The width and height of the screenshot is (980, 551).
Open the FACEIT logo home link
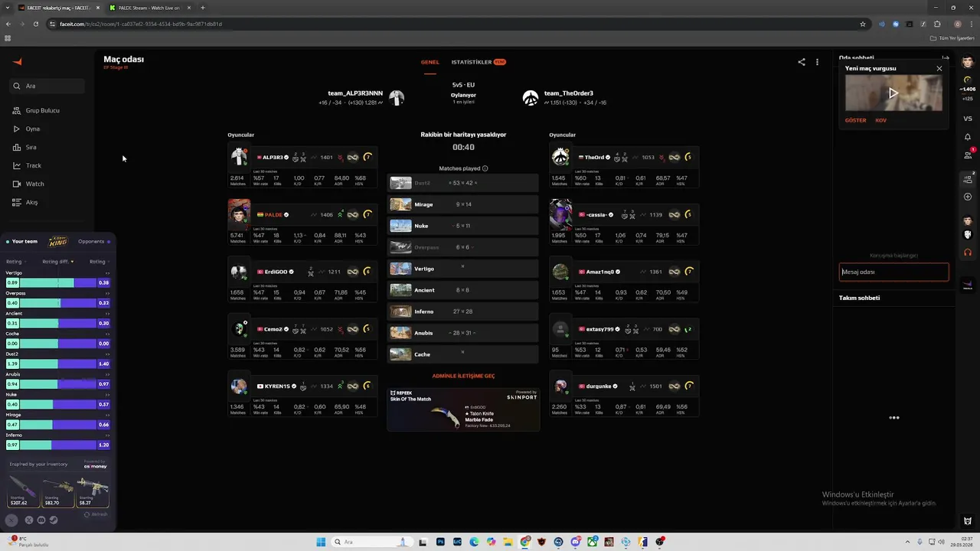click(18, 62)
